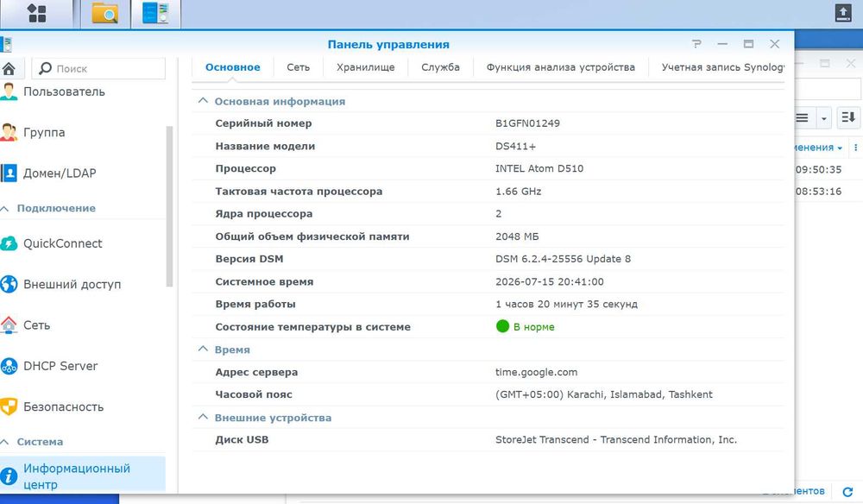
Task: Collapse the Внешние устройства section
Action: tap(203, 417)
